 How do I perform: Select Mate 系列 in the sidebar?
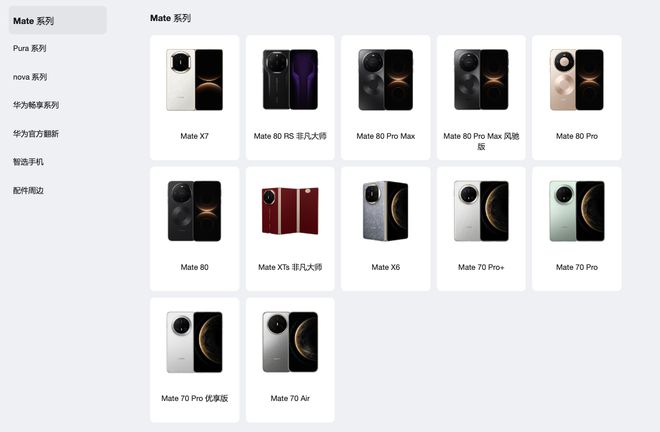click(58, 21)
